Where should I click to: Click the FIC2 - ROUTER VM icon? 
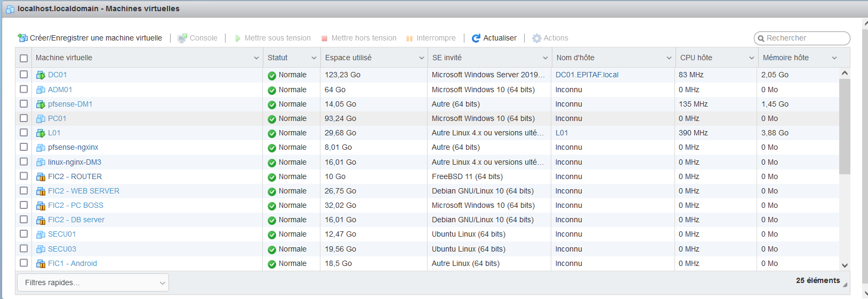pyautogui.click(x=41, y=177)
